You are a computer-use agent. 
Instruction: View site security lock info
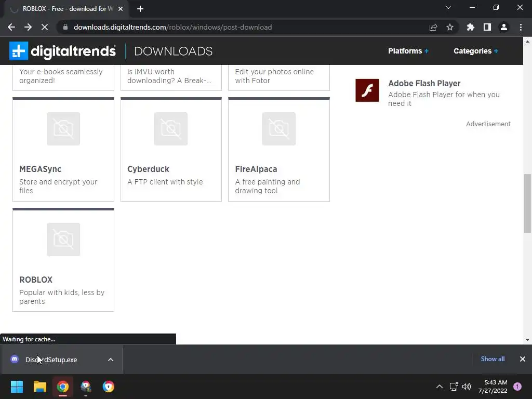(65, 27)
